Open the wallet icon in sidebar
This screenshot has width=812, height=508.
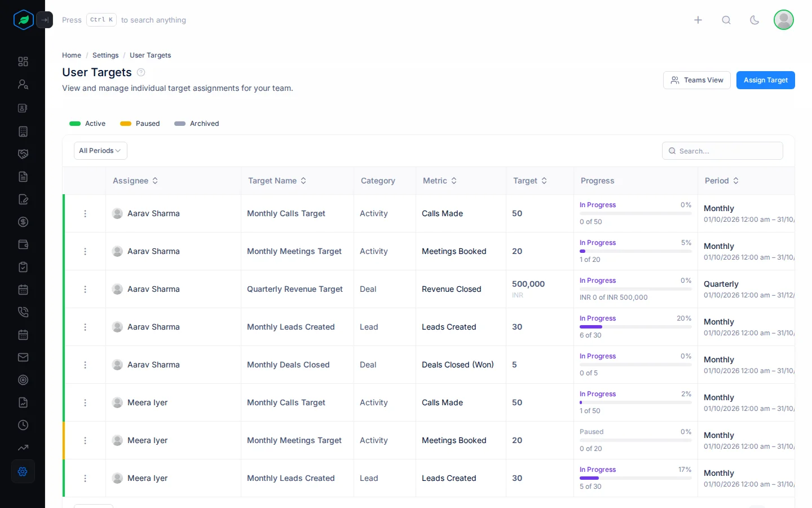pyautogui.click(x=23, y=244)
